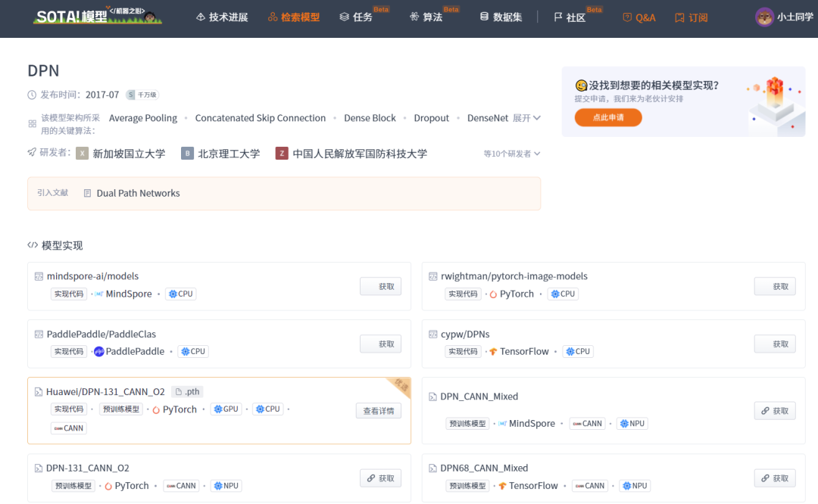Open Concatenated Skip Connection tag
The image size is (818, 504).
pos(261,118)
